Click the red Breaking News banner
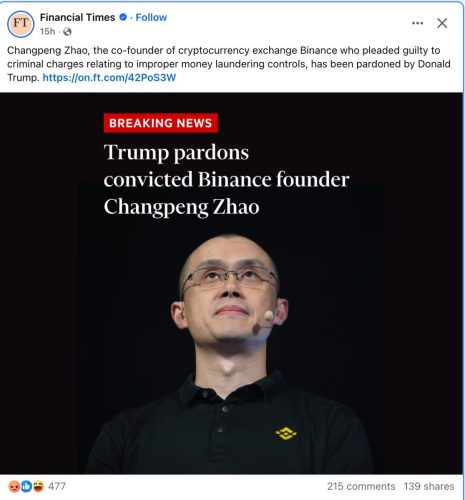 pos(161,123)
